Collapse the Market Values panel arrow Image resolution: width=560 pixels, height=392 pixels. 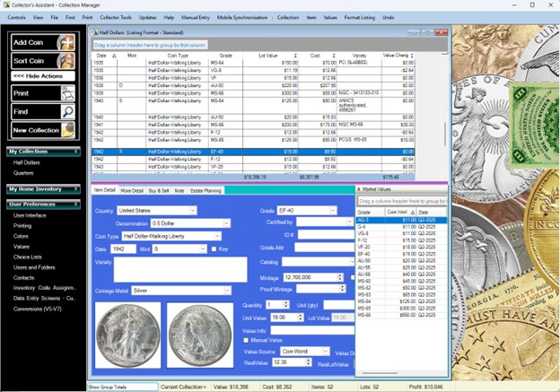click(x=359, y=189)
